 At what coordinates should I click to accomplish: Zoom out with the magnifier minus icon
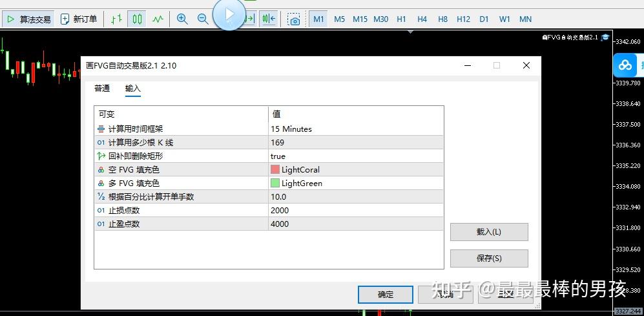pyautogui.click(x=202, y=19)
